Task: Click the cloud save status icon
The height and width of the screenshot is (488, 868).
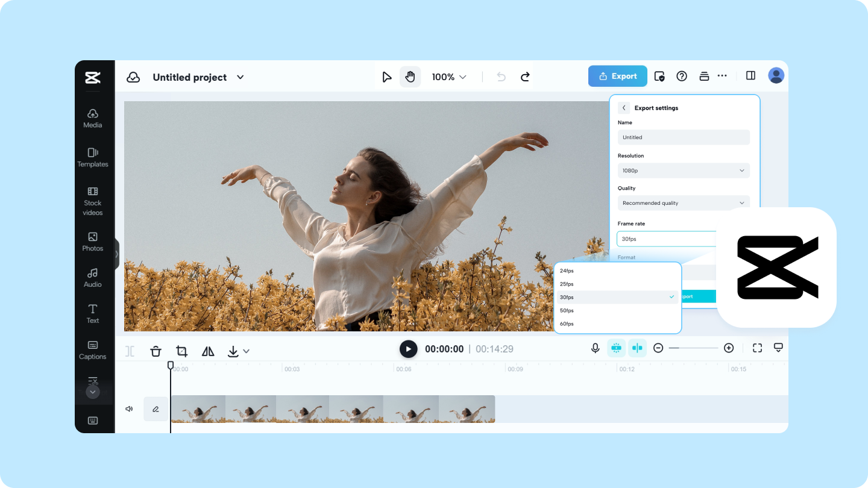Action: (x=133, y=77)
